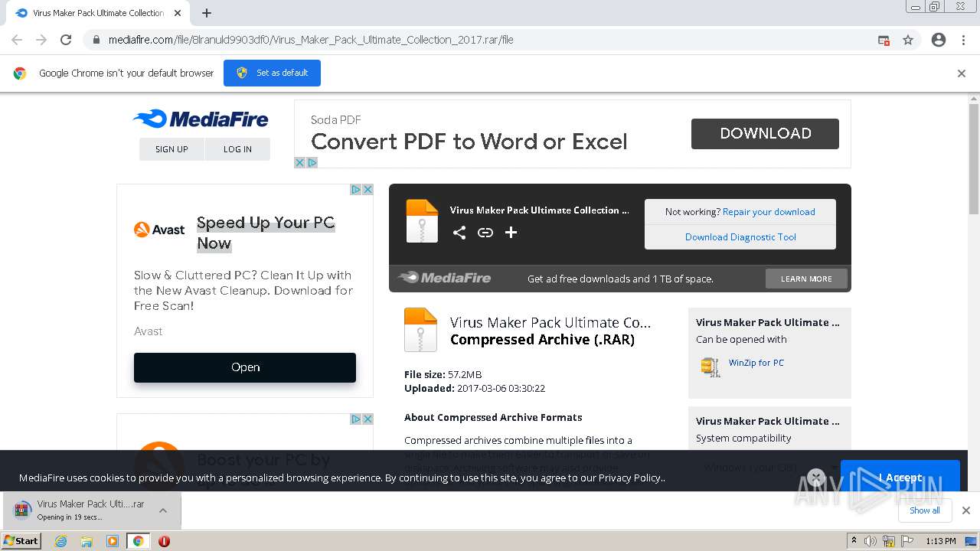Click the Privacy Policy link in cookie bar
This screenshot has width=980, height=551.
631,478
